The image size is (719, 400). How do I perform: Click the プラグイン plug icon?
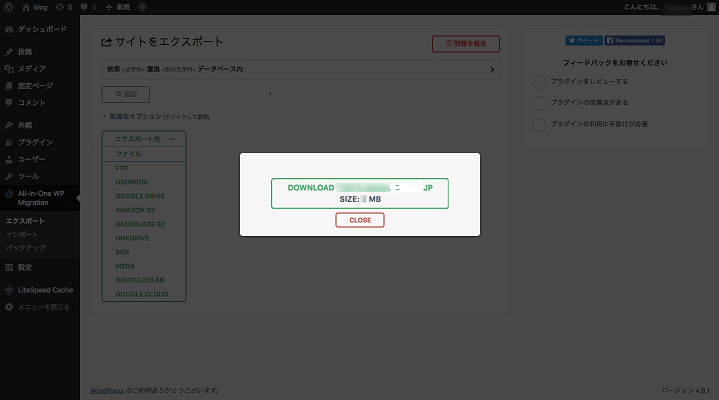(x=9, y=142)
